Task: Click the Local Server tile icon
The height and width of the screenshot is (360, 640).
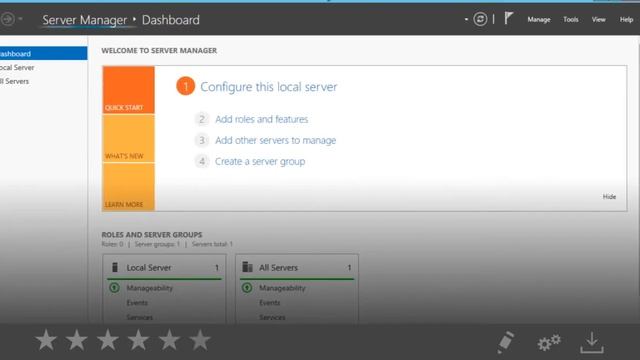Action: click(115, 267)
